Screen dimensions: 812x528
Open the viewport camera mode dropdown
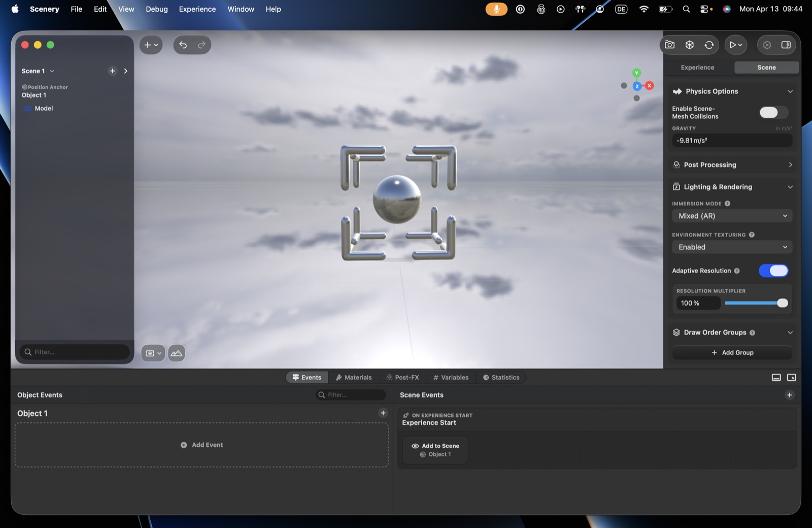pyautogui.click(x=153, y=353)
